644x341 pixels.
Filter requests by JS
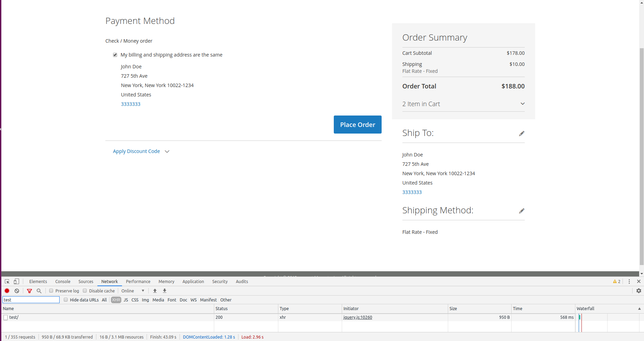[x=126, y=300]
